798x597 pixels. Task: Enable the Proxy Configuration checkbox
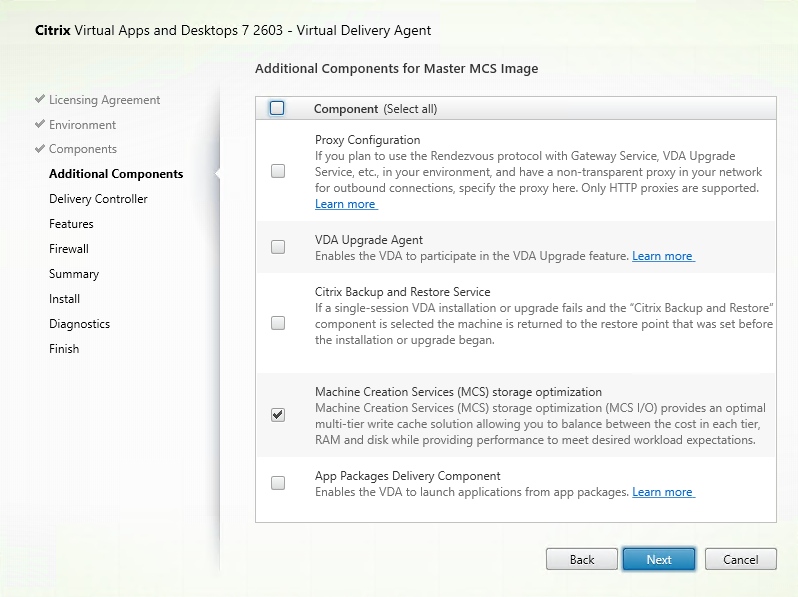tap(278, 171)
